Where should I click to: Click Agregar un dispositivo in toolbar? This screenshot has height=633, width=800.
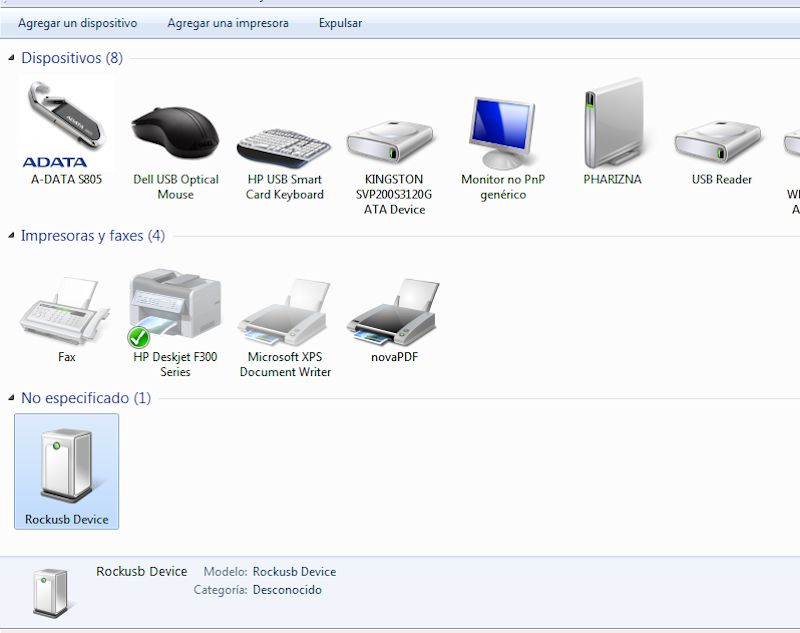click(78, 23)
